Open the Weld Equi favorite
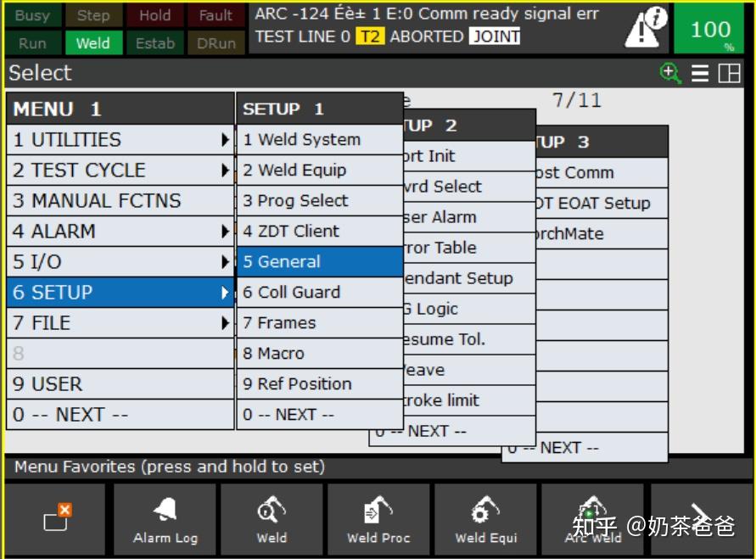The image size is (756, 559). click(485, 519)
